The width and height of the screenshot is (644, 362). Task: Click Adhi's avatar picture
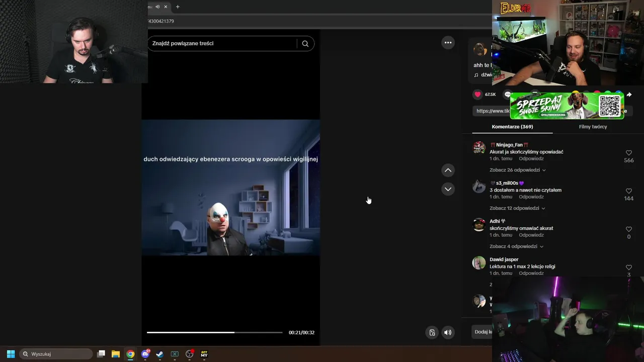[x=479, y=225]
